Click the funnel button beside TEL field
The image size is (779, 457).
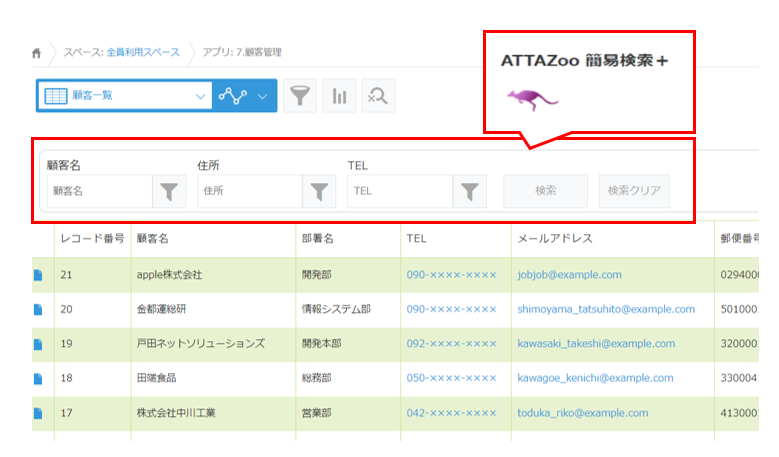coord(468,190)
